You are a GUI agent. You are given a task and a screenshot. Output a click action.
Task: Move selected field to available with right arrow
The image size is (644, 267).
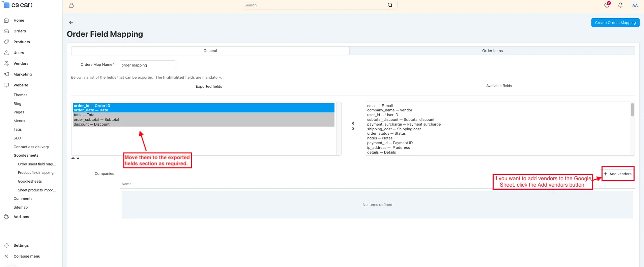[353, 129]
